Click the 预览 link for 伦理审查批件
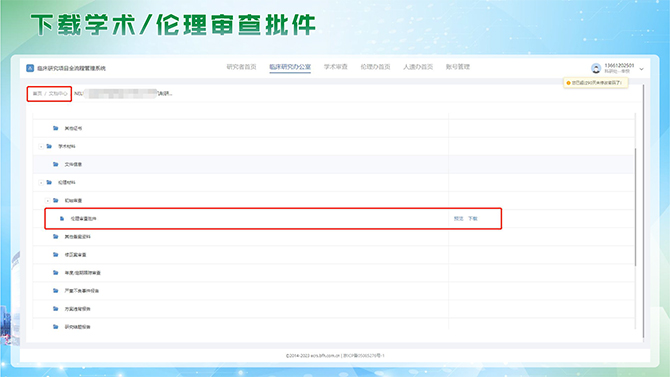670x377 pixels. pos(458,218)
